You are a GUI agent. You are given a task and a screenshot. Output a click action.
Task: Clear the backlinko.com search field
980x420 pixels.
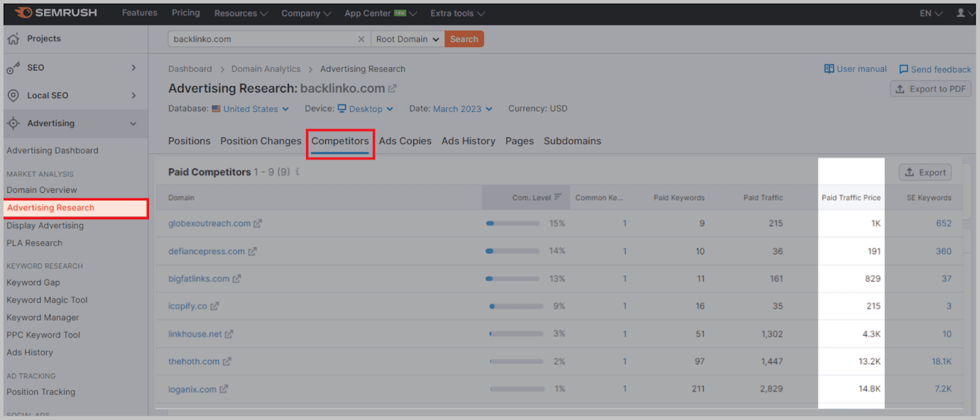pyautogui.click(x=361, y=39)
